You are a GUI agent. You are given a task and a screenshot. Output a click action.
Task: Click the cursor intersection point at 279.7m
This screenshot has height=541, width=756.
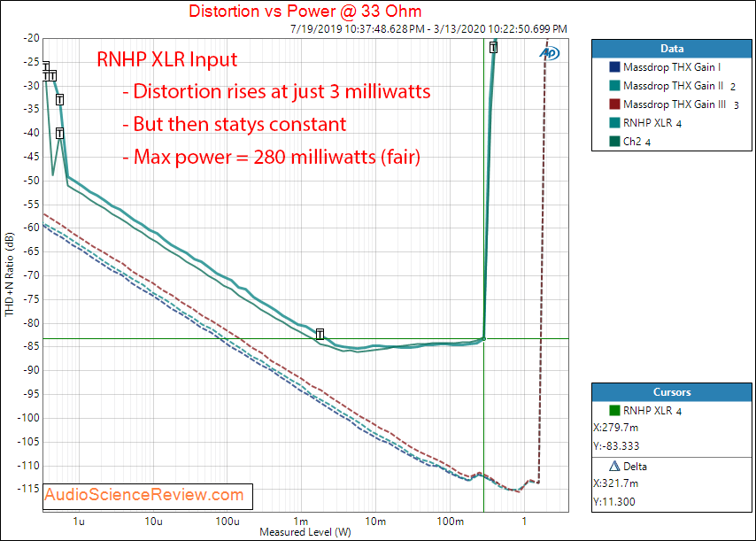[x=483, y=339]
